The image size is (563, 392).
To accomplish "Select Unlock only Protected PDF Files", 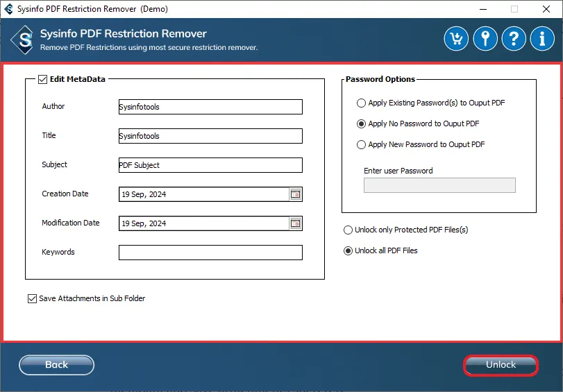I will (x=348, y=230).
